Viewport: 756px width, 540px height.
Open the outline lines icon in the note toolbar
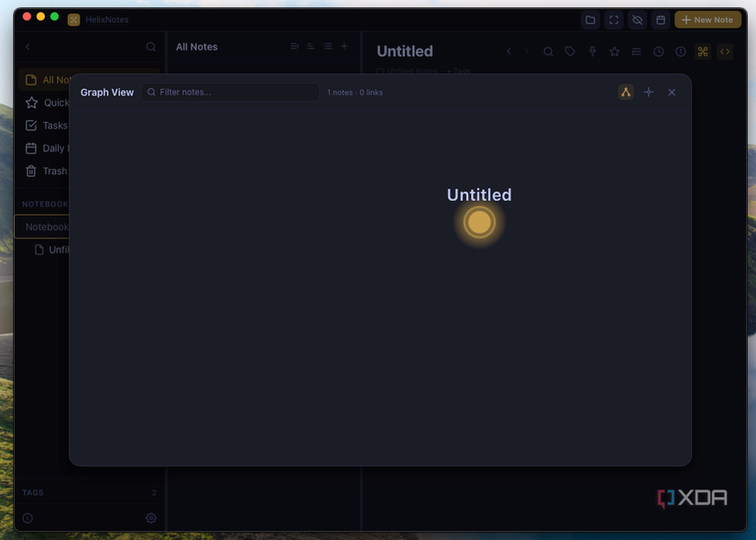tap(637, 51)
